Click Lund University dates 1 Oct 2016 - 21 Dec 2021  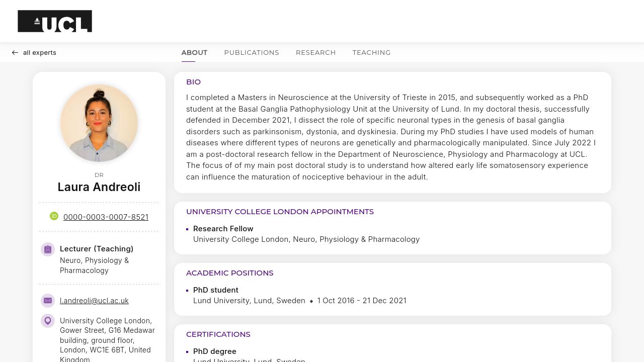point(362,301)
